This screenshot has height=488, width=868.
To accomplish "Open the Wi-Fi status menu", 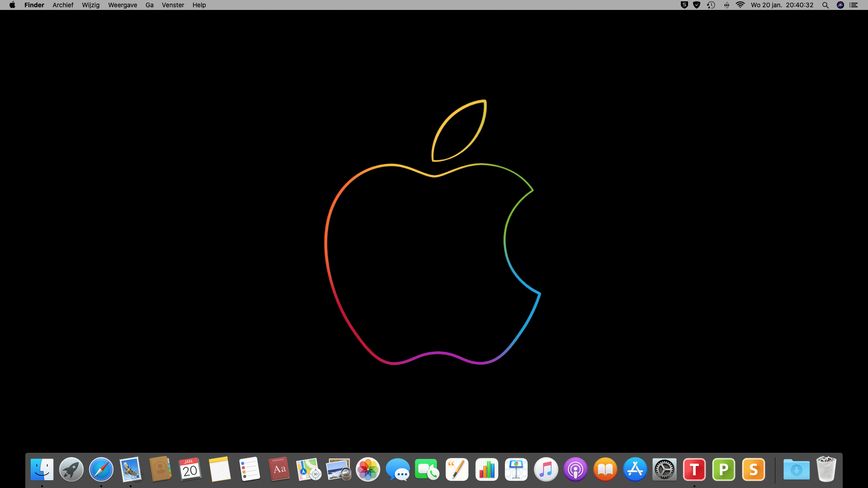I will [x=740, y=5].
